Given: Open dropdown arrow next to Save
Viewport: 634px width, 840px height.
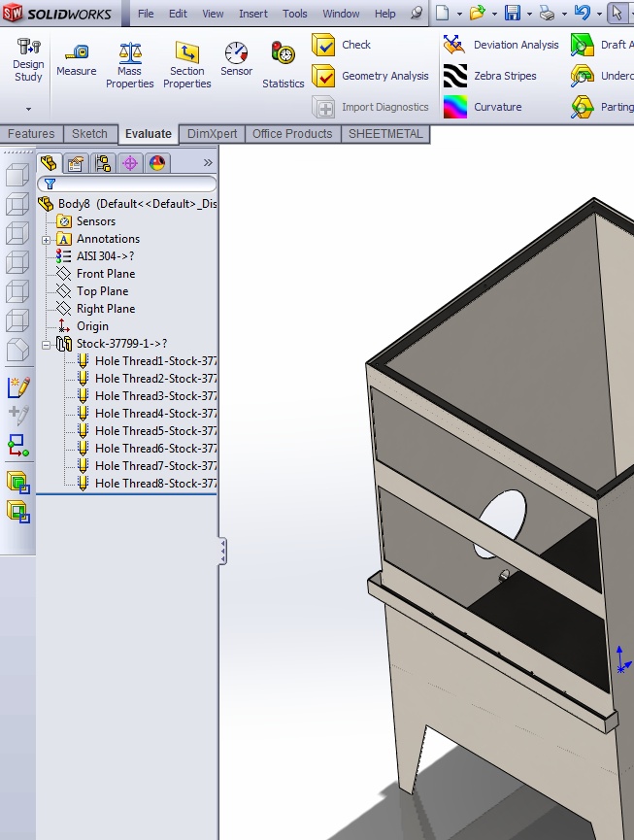Looking at the screenshot, I should 529,14.
